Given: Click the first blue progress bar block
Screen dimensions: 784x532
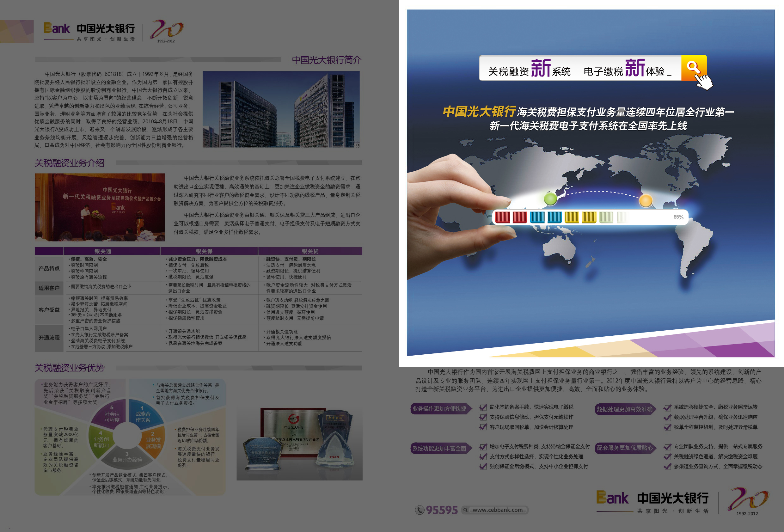Looking at the screenshot, I should click(x=537, y=217).
